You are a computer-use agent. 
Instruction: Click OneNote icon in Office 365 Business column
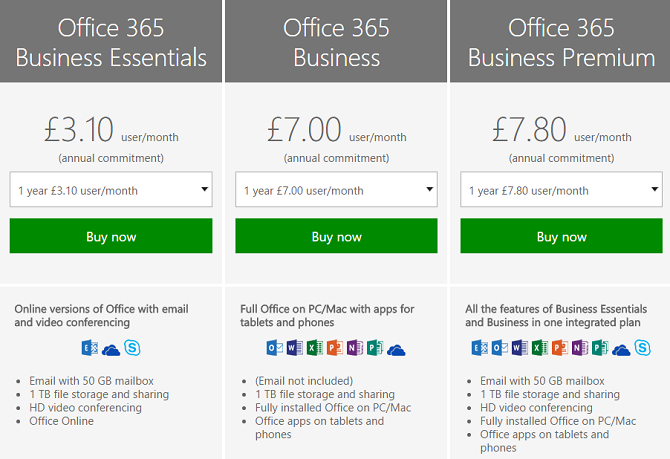(x=355, y=349)
